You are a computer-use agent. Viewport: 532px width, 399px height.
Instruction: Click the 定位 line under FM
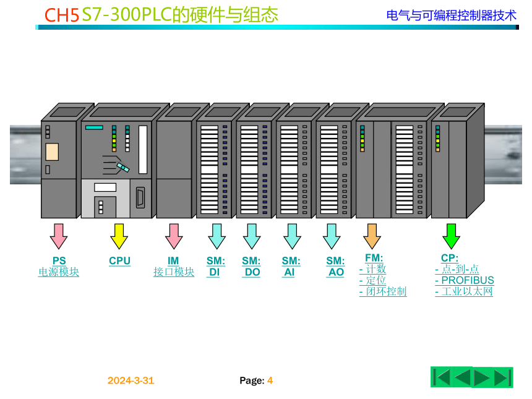[x=372, y=280]
